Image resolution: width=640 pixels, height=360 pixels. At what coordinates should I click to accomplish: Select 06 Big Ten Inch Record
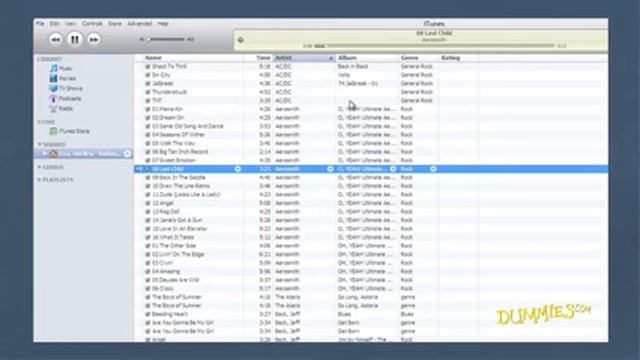(180, 152)
